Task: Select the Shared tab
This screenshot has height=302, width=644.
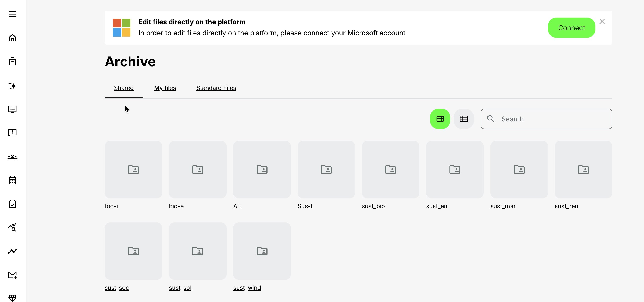Action: 124,88
